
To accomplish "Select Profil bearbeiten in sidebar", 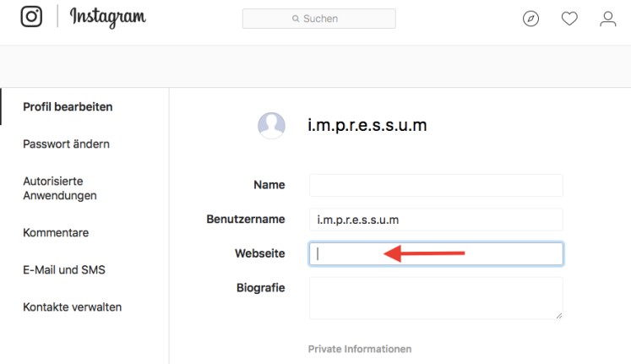I will (x=68, y=106).
